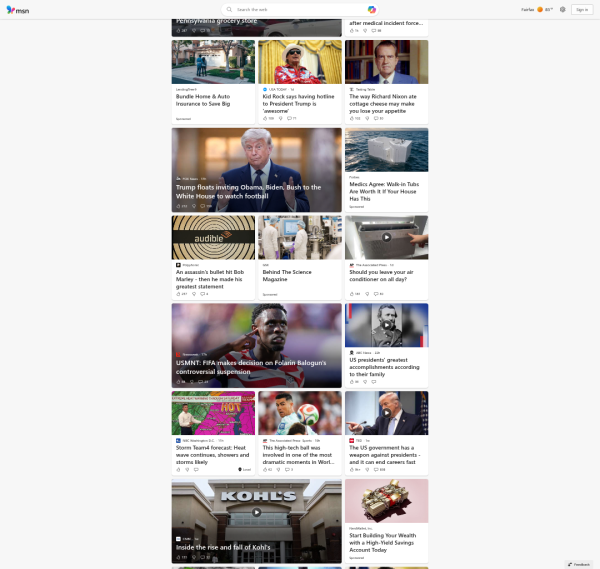Focus the Search the web field

(300, 10)
